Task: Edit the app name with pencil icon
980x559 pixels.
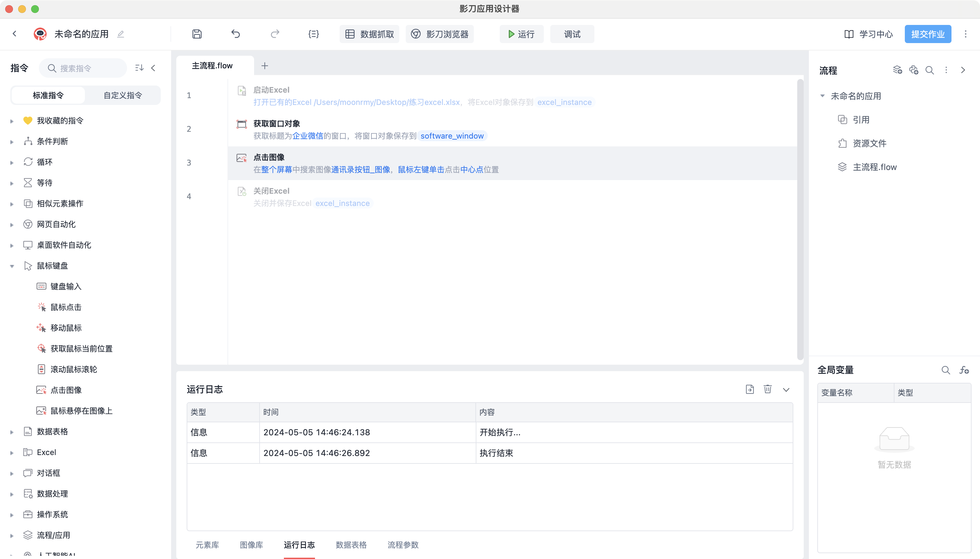Action: (x=121, y=34)
